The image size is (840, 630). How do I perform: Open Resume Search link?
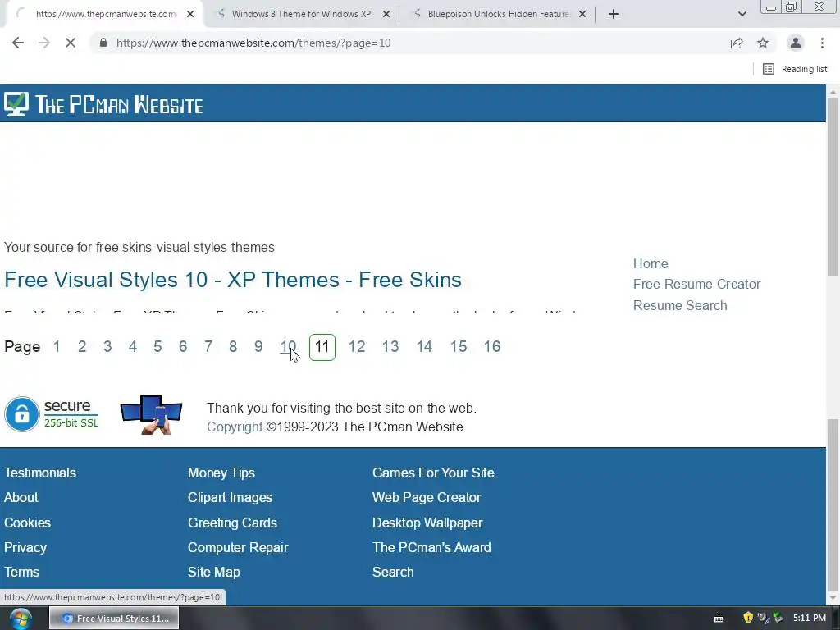click(680, 305)
